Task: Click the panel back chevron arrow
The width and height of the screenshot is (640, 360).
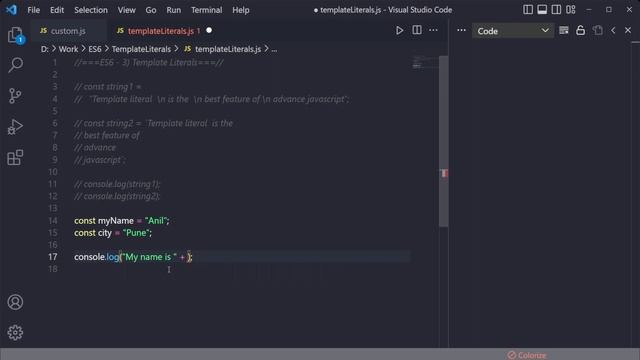Action: (x=613, y=31)
